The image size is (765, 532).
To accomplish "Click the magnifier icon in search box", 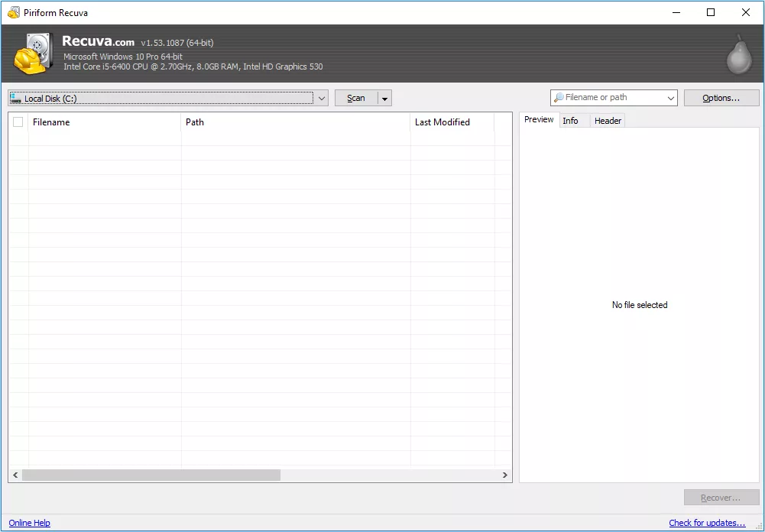I will pyautogui.click(x=559, y=98).
